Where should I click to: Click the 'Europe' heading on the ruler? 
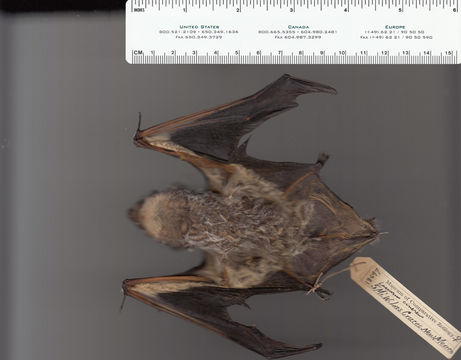click(395, 27)
